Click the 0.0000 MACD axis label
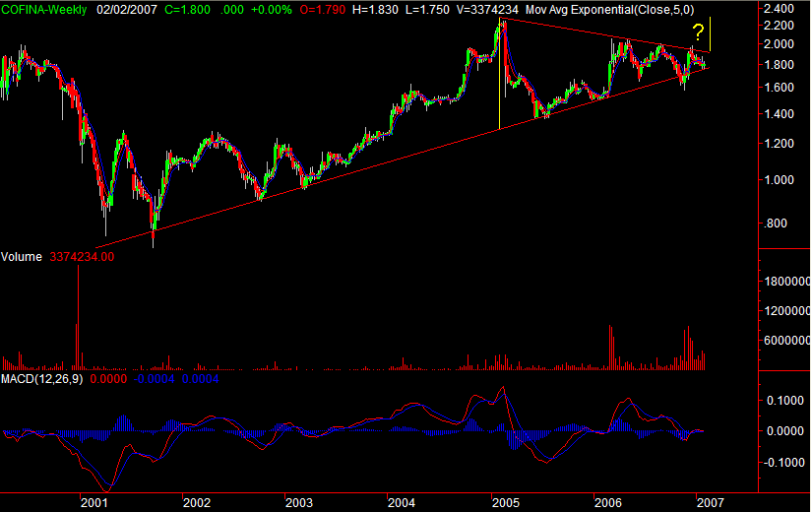812x512 pixels. pyautogui.click(x=786, y=431)
